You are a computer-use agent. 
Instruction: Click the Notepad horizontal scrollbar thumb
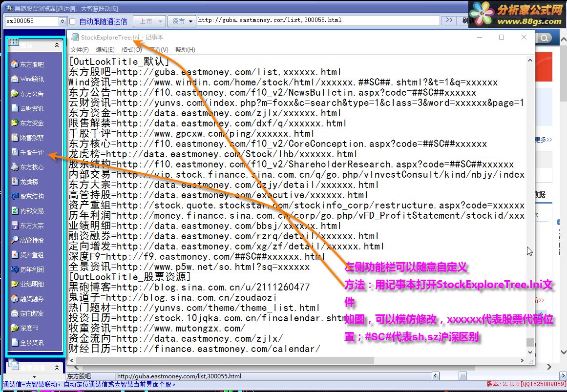click(225, 361)
